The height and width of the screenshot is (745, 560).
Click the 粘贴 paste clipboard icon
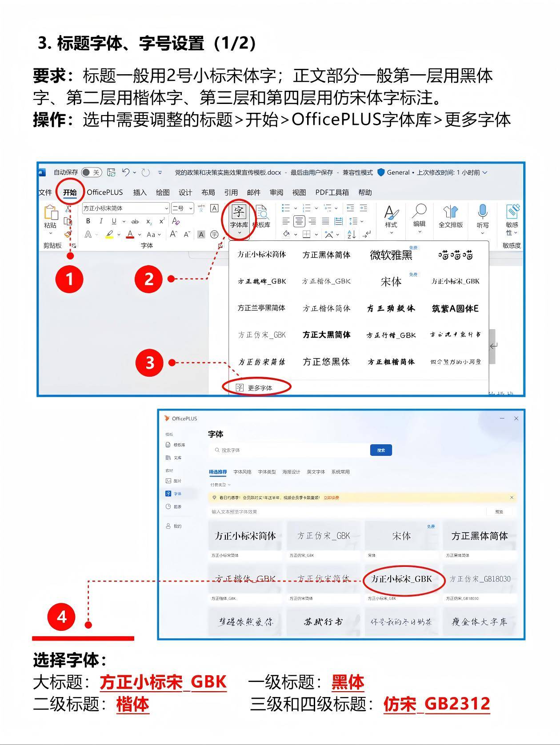[x=51, y=217]
